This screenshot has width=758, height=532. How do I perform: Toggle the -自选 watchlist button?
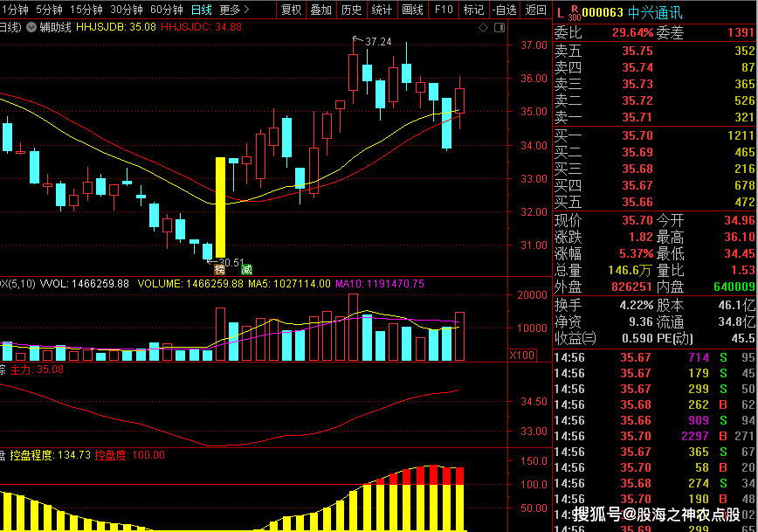504,10
